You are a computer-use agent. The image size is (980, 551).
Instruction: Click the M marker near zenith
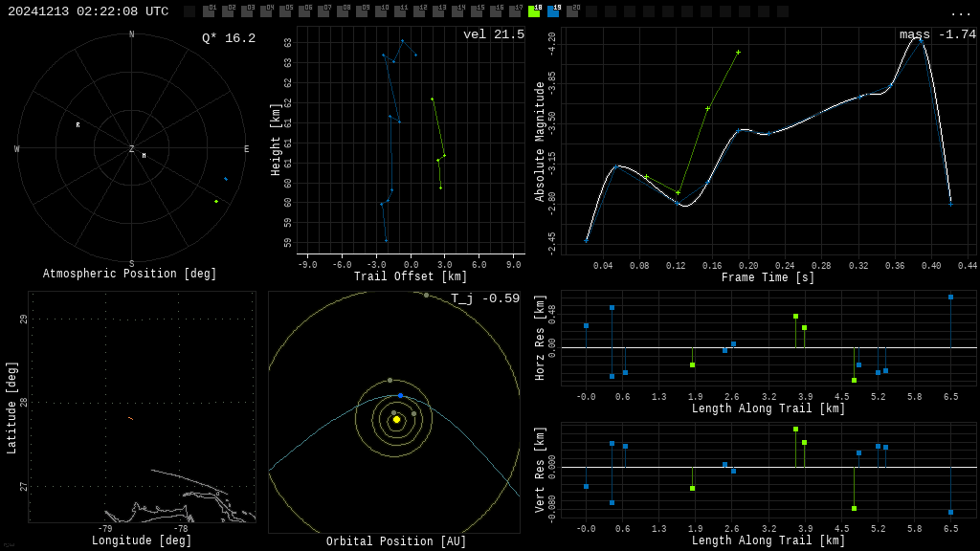click(x=145, y=156)
